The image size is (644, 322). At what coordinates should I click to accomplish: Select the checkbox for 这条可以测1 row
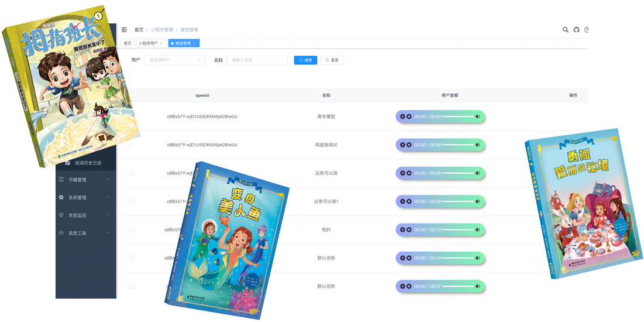click(132, 201)
